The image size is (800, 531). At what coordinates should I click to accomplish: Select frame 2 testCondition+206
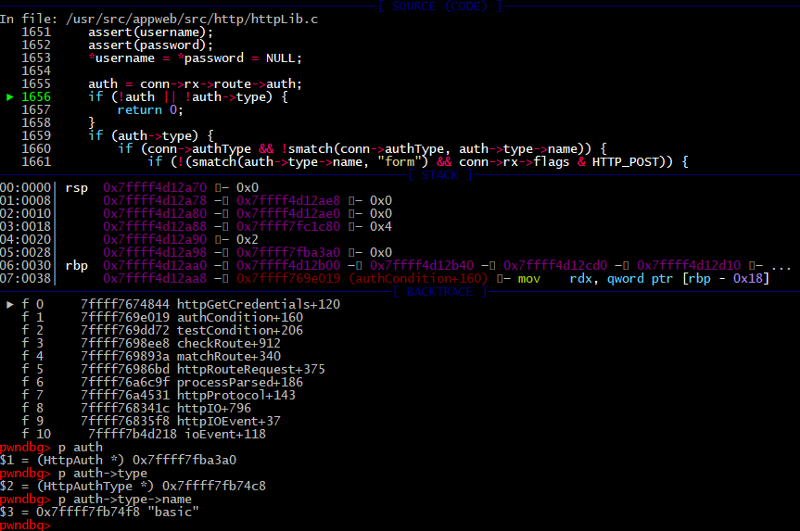click(162, 331)
